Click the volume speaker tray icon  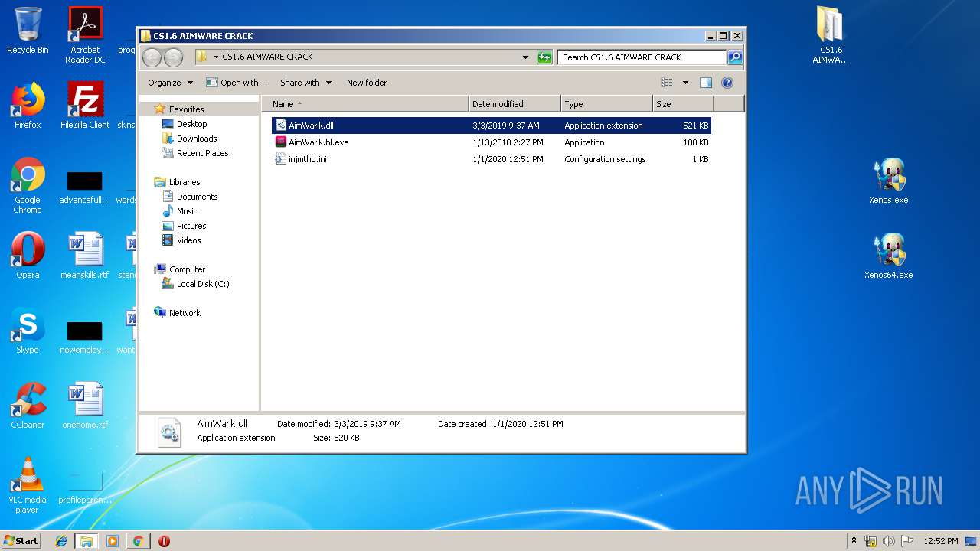pos(889,541)
